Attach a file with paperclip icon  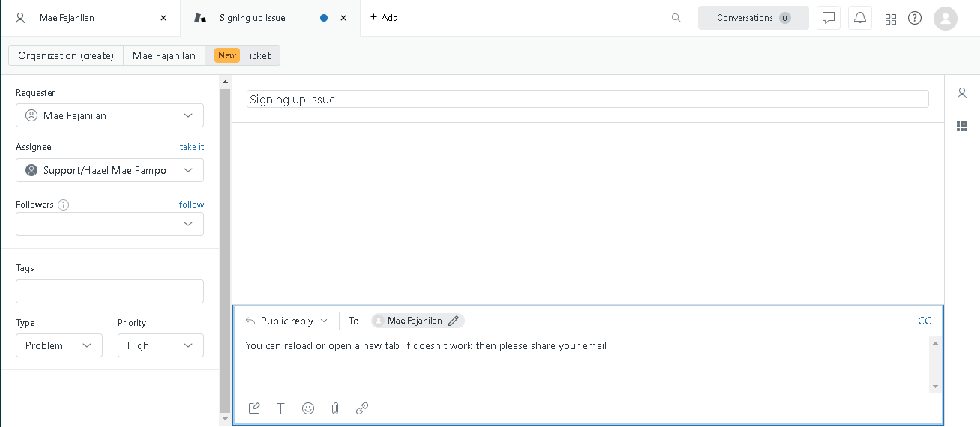tap(335, 408)
